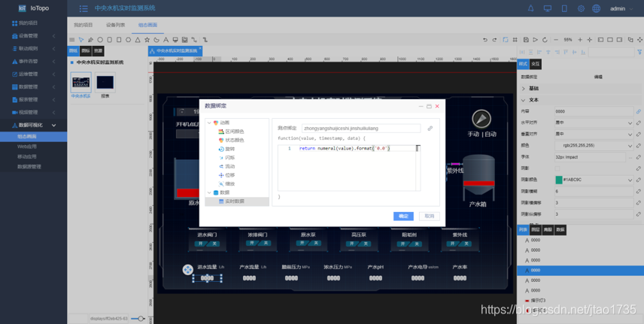
Task: Open the admin user dropdown
Action: click(x=621, y=8)
